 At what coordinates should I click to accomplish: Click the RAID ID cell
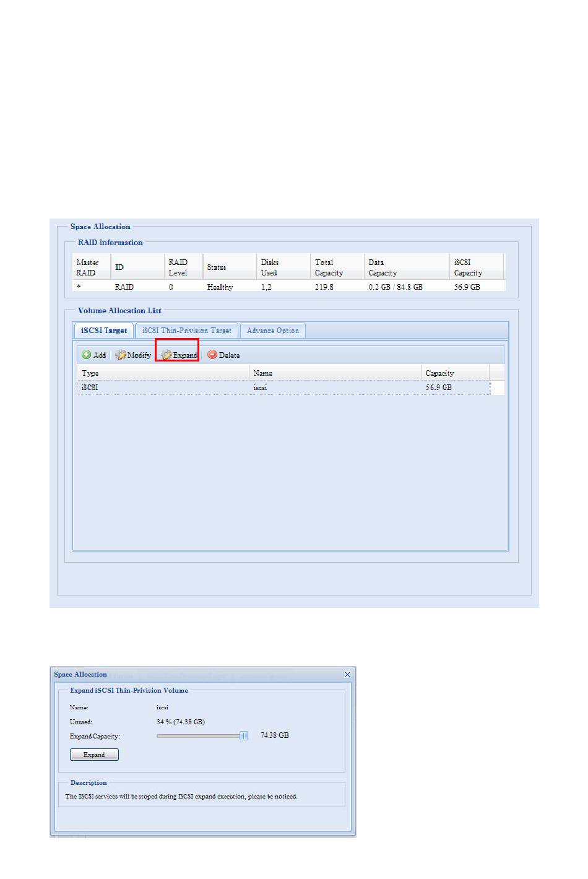point(124,287)
